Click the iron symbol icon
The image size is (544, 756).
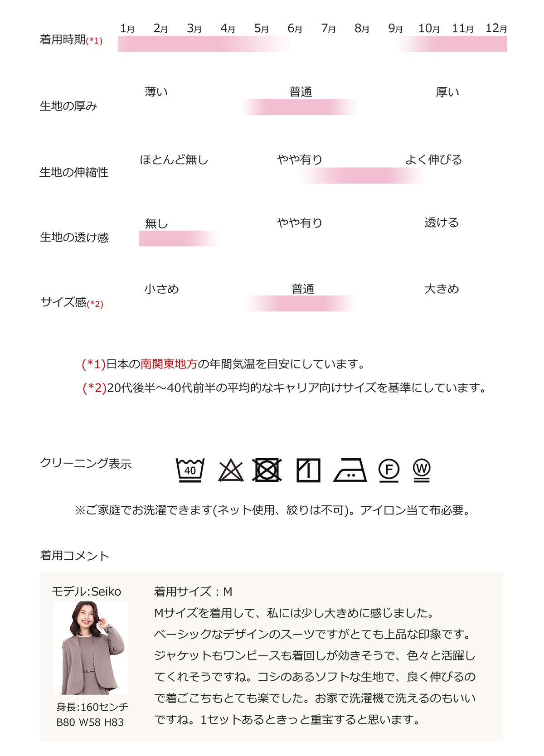click(350, 470)
